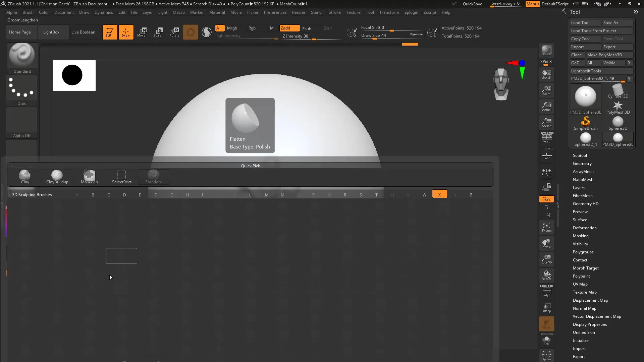The image size is (644, 362).
Task: Open the Dots stroke selector
Action: pos(22,90)
